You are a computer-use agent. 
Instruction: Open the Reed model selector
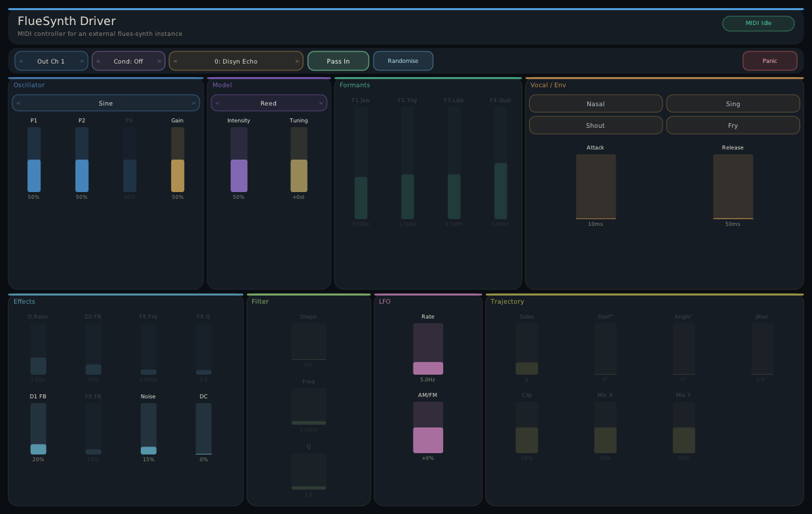pyautogui.click(x=269, y=103)
